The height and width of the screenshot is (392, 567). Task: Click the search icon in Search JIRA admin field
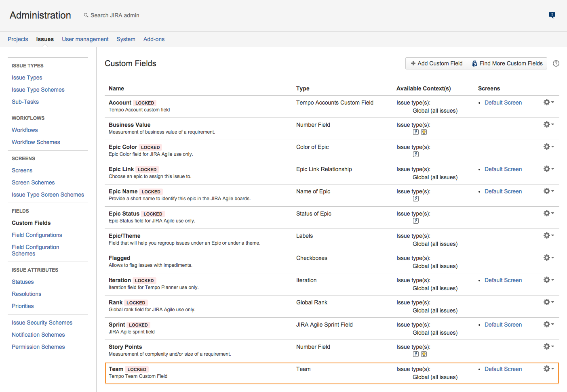click(85, 15)
